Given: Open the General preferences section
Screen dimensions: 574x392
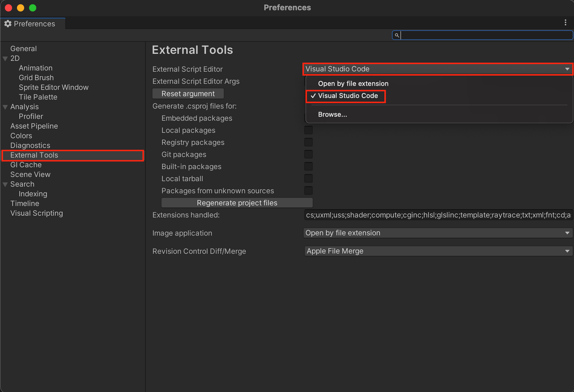Looking at the screenshot, I should pyautogui.click(x=24, y=48).
